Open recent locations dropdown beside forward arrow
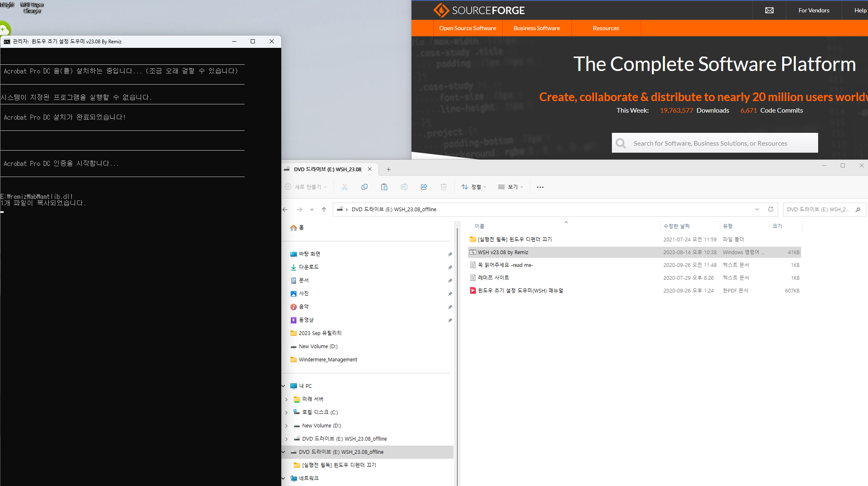Screen dimensions: 868x486 [x=312, y=210]
